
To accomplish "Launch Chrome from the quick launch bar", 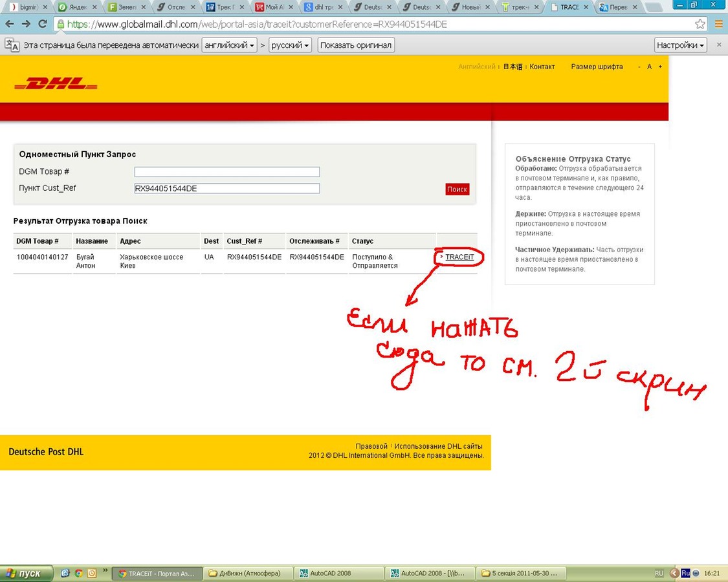I will click(78, 573).
